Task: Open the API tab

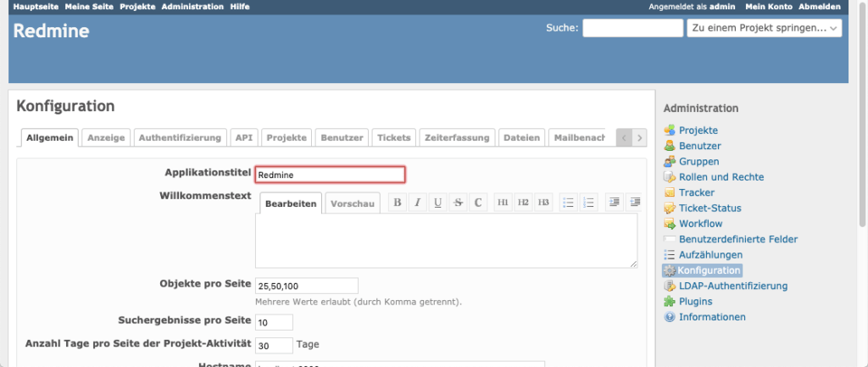Action: point(243,138)
